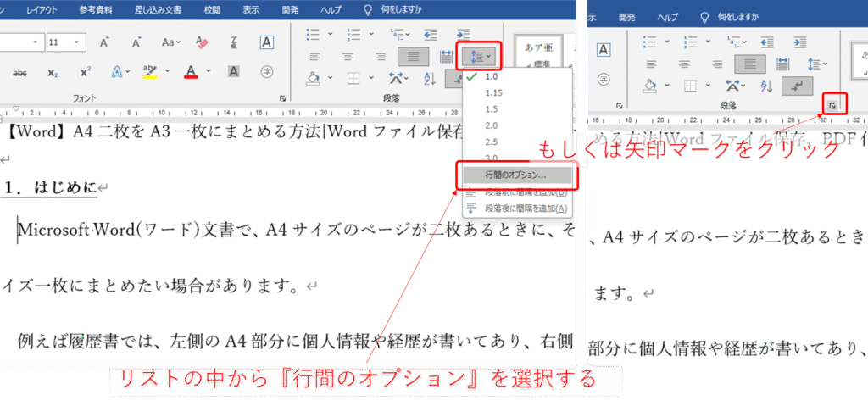This screenshot has height=406, width=868.
Task: Click the Grow Font icon
Action: coord(104,42)
